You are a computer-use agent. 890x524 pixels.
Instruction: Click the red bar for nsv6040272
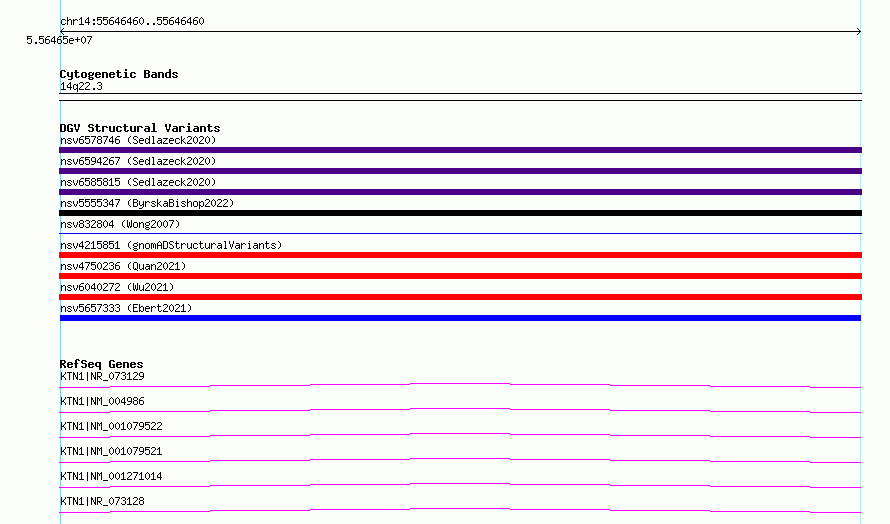pos(460,297)
